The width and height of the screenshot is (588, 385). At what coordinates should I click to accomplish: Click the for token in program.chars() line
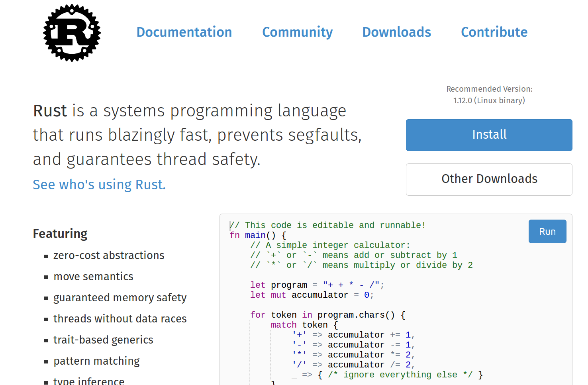(x=328, y=315)
